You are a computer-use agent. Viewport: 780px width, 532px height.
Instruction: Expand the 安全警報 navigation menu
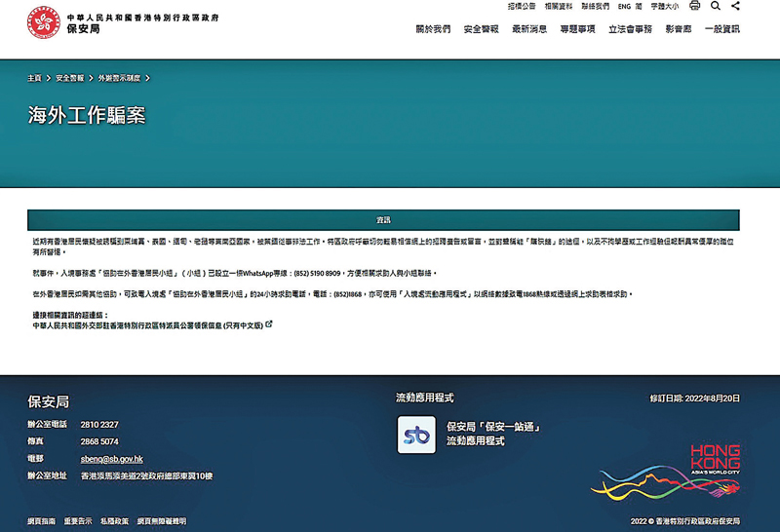point(481,29)
